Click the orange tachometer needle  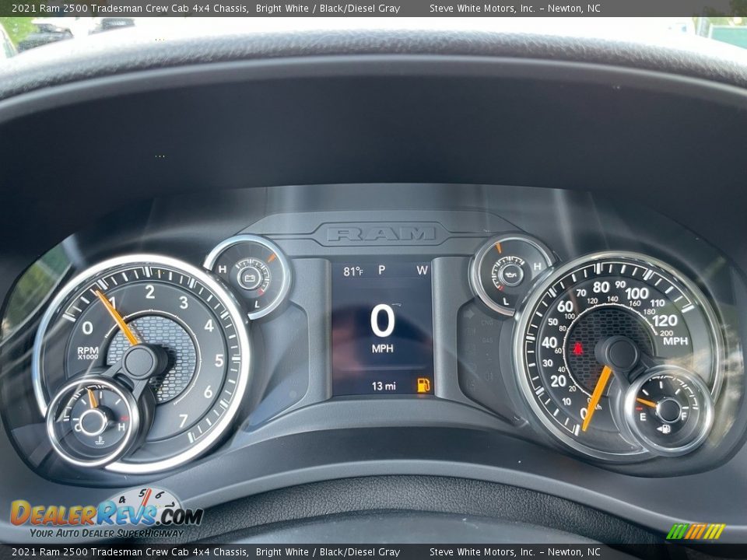[116, 317]
